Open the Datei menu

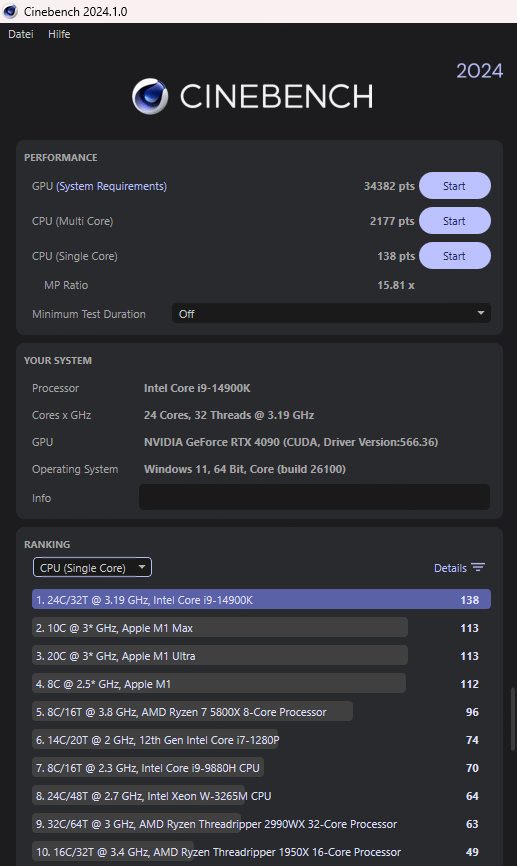click(20, 34)
